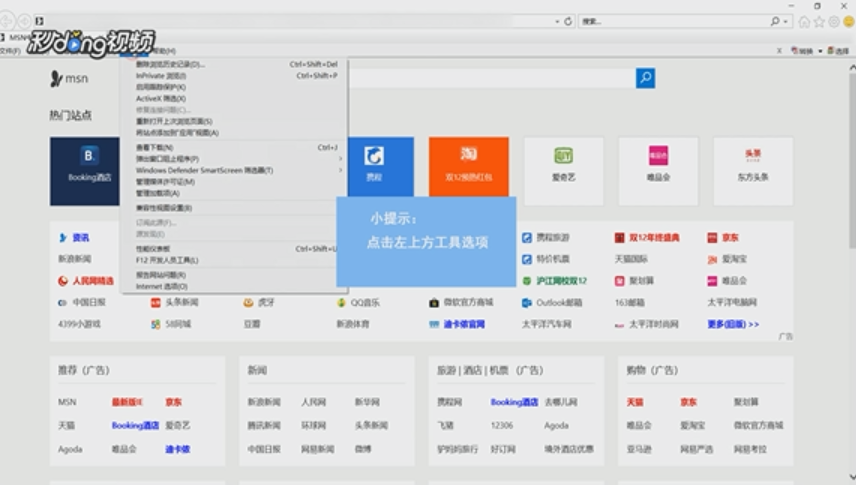The width and height of the screenshot is (856, 485).
Task: Click the QQ音乐 icon link
Action: click(358, 303)
